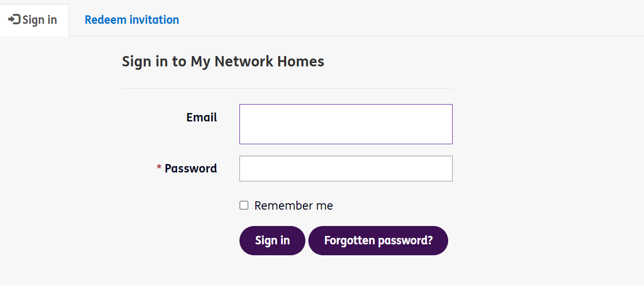The image size is (644, 285).
Task: Focus the Email input field
Action: (346, 124)
